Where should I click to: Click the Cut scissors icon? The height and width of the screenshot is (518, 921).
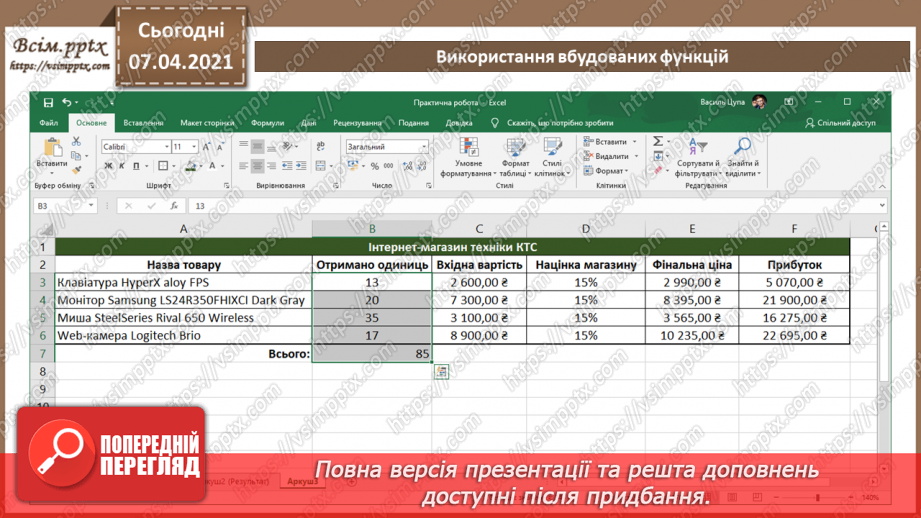pyautogui.click(x=76, y=142)
